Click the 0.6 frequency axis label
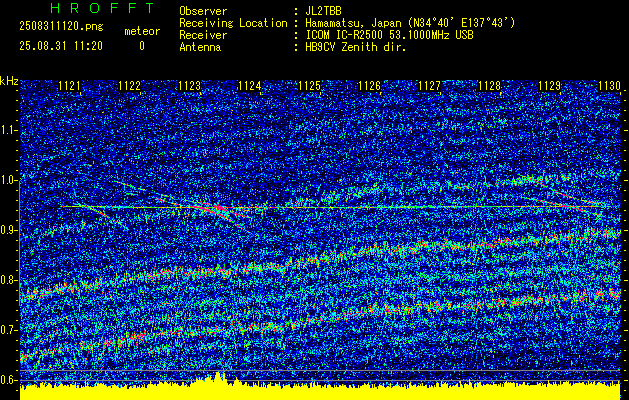This screenshot has height=400, width=629. 8,380
